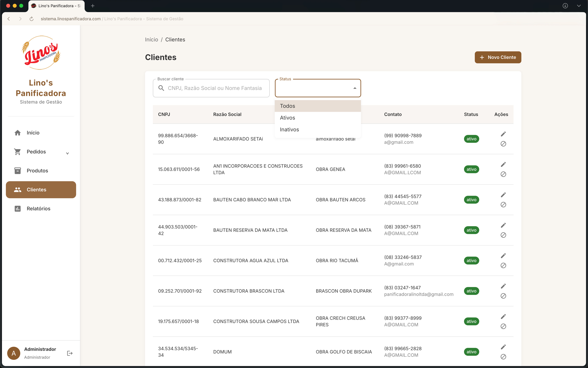
Task: Click CNPJ column header
Action: [x=164, y=114]
